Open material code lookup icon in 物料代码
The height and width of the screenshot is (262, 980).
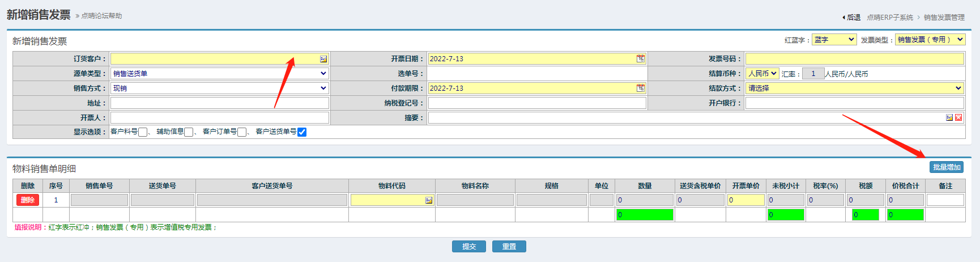pos(429,200)
